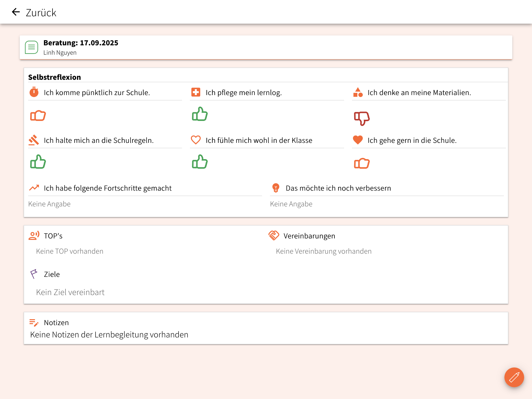The height and width of the screenshot is (399, 532).
Task: Click the thumbs-up under lernlog
Action: tap(200, 114)
